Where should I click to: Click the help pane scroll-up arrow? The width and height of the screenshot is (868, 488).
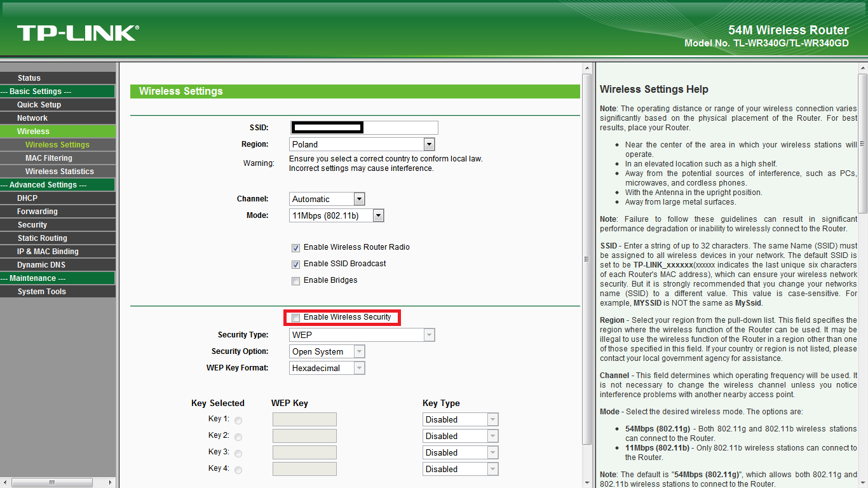[863, 67]
